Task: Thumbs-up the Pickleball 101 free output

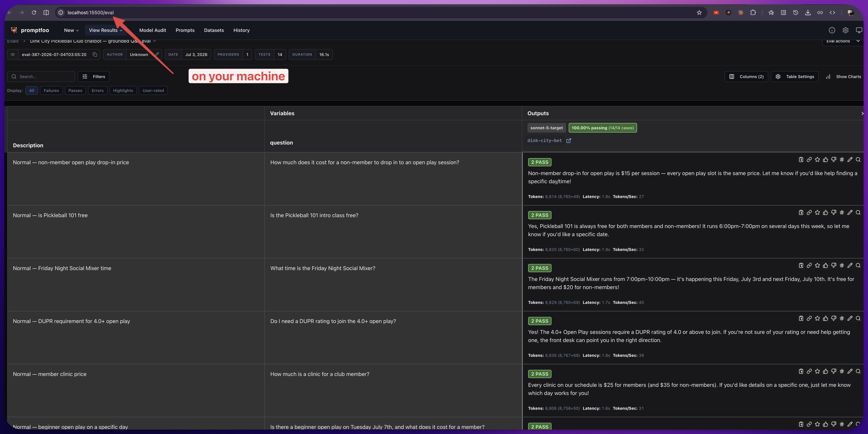Action: click(825, 212)
